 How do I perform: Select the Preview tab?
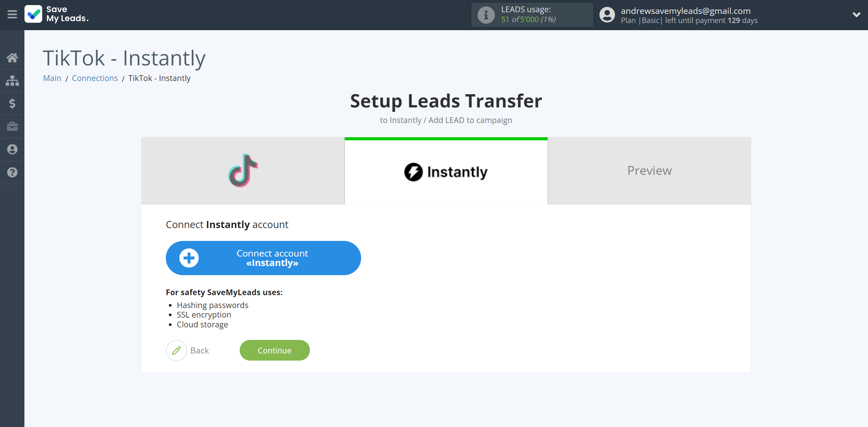(650, 170)
